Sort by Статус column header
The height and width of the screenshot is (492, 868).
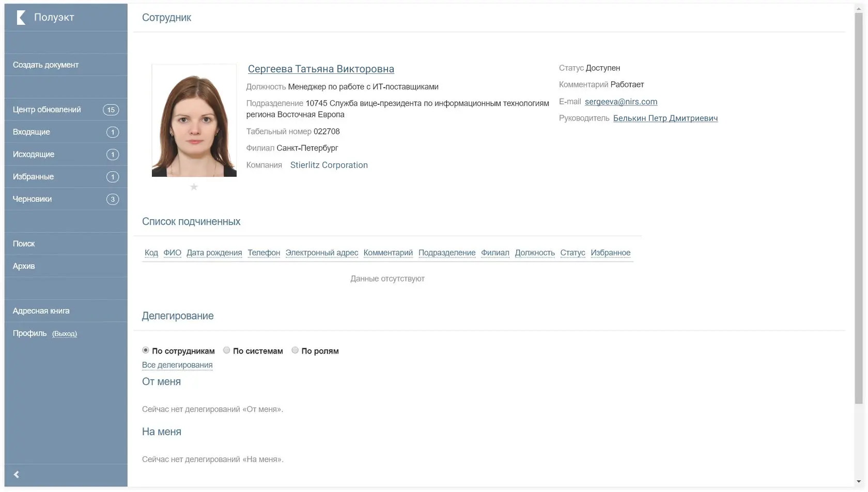(x=573, y=253)
